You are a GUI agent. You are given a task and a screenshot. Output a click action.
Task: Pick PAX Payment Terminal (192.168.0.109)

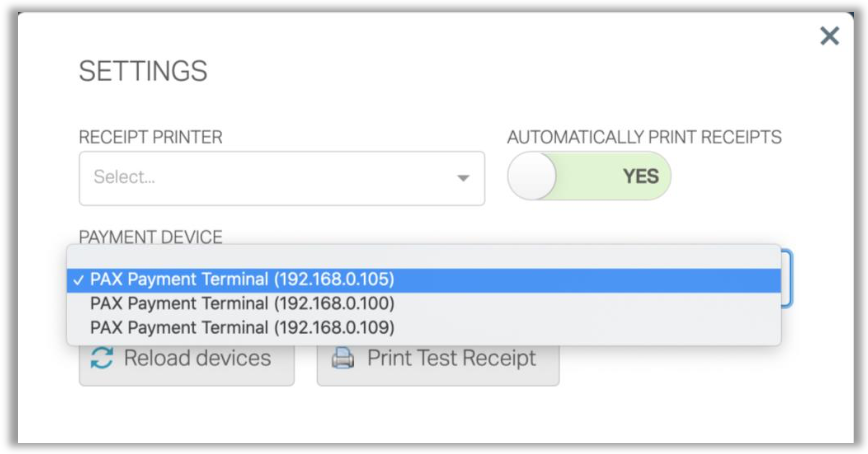click(242, 327)
